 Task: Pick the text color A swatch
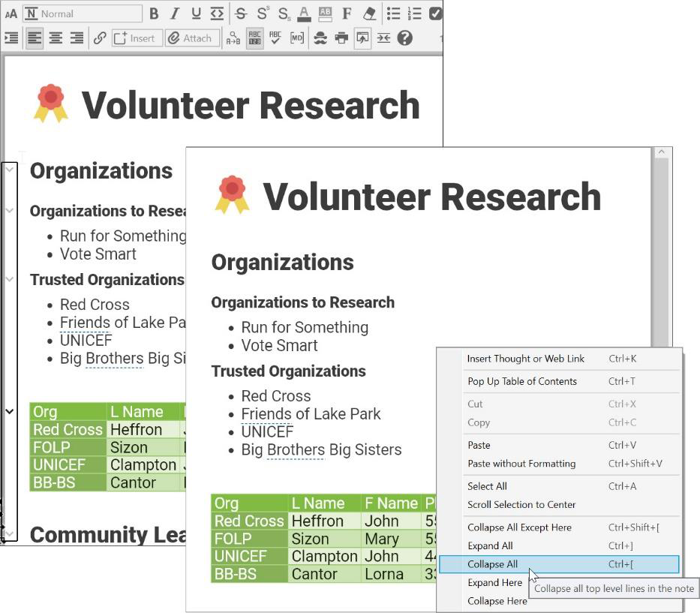coord(304,14)
